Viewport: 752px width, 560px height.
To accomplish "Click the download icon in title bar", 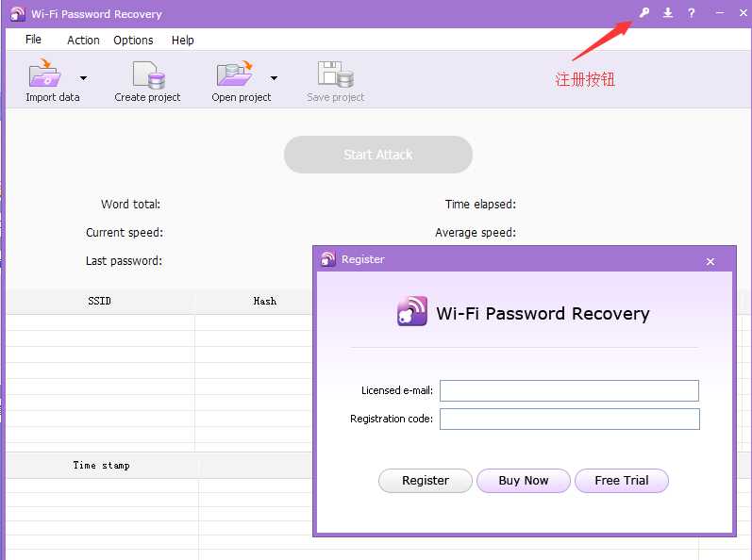I will pos(668,13).
